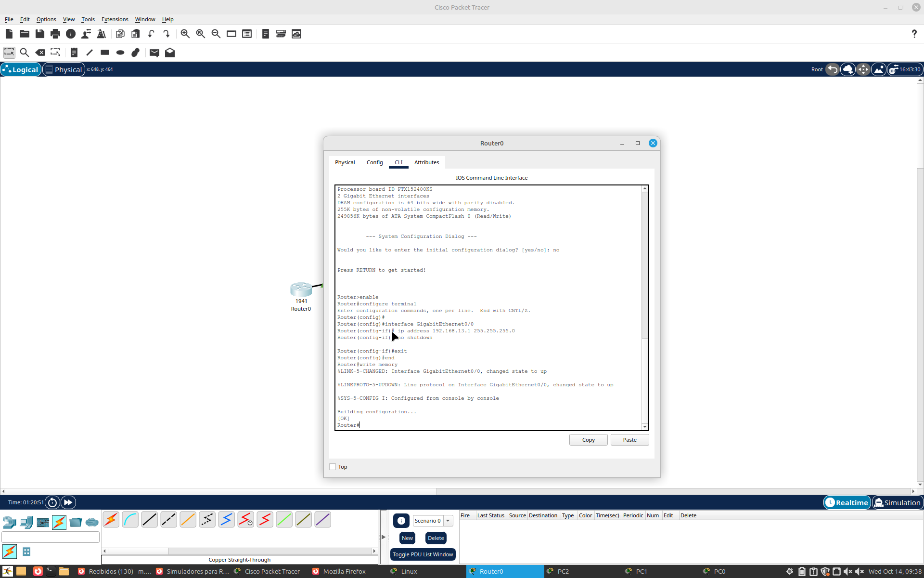Open the Attributes tab in Router0
Viewport: 924px width, 578px height.
click(x=426, y=162)
